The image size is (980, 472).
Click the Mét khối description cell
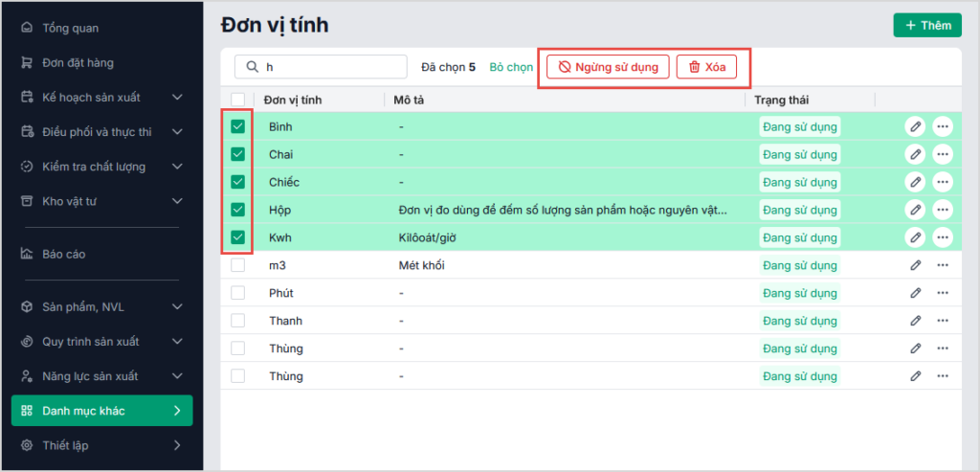(x=421, y=265)
